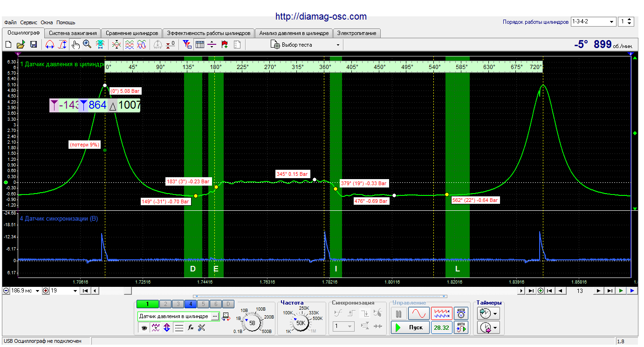Screen dimensions: 644x347
Task: Switch to Анализ давления в цилиндре tab
Action: coord(294,33)
